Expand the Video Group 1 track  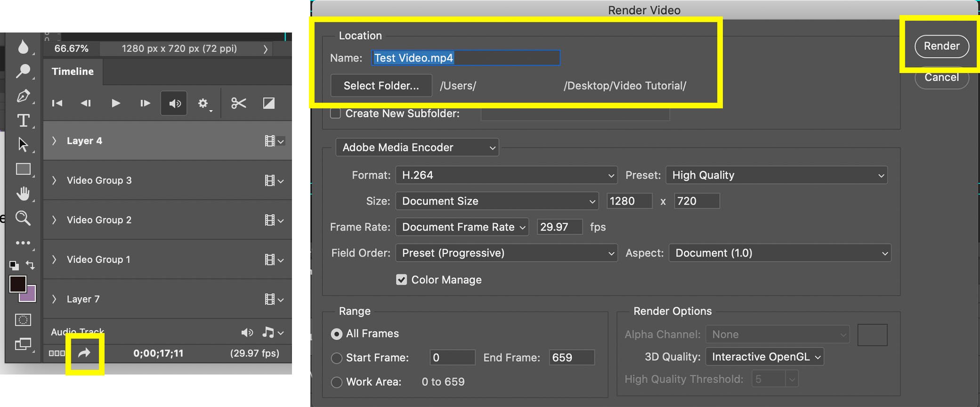[54, 260]
